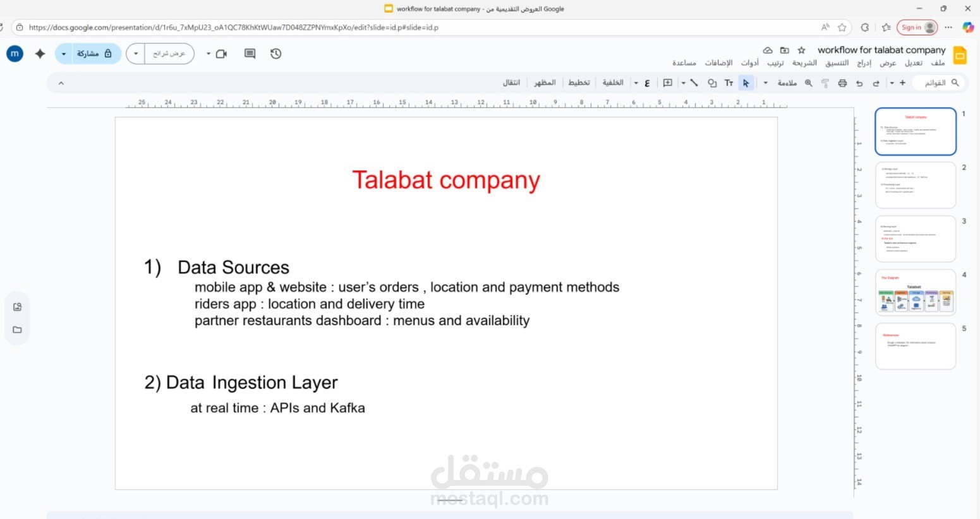980x519 pixels.
Task: Select the text box tool
Action: pos(729,83)
